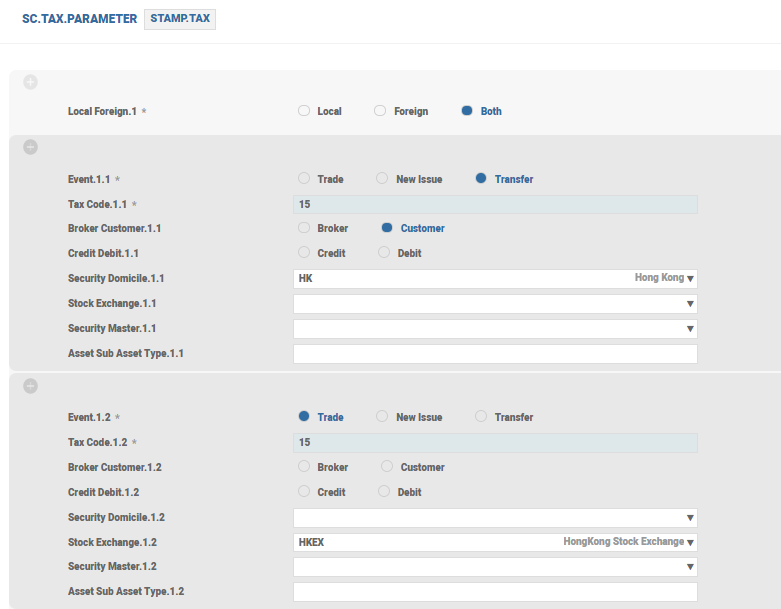This screenshot has width=781, height=609.
Task: Open the Security Master.1.1 dropdown
Action: (690, 329)
